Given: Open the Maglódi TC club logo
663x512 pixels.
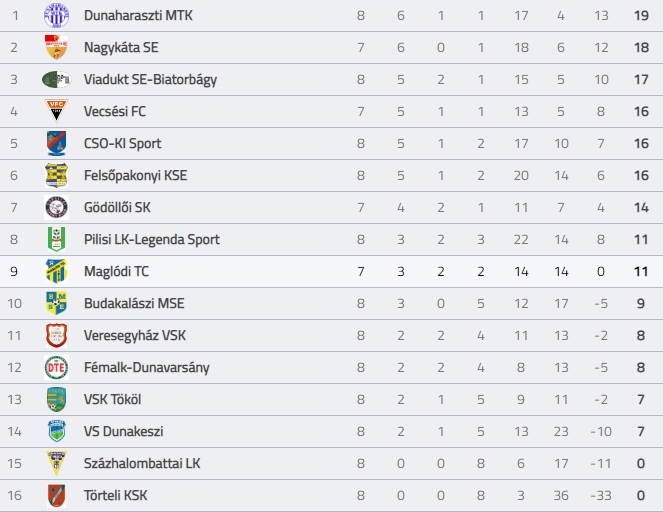Looking at the screenshot, I should [56, 271].
